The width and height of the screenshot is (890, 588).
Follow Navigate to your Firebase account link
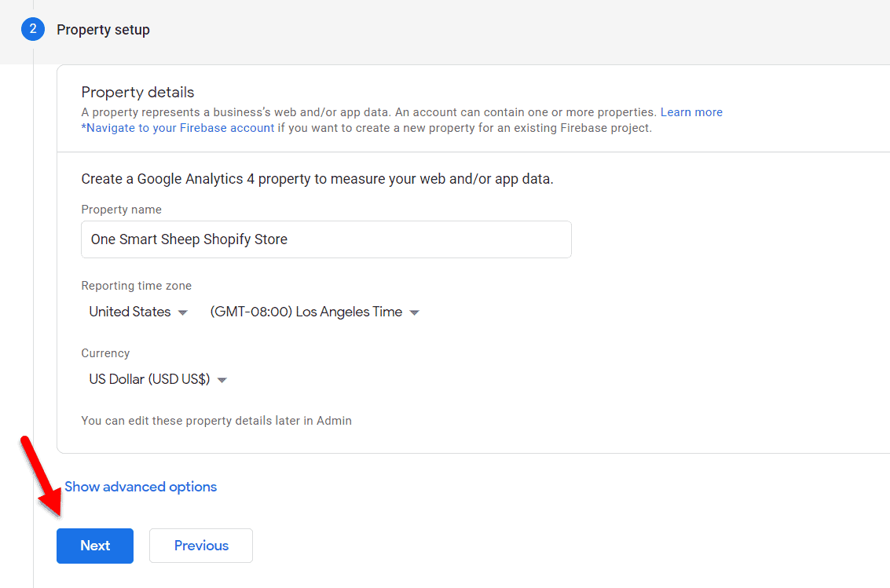[x=178, y=128]
